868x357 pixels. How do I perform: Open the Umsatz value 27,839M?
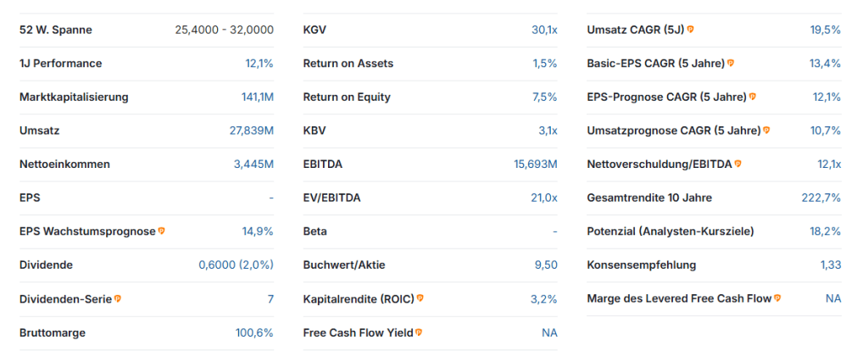point(252,131)
